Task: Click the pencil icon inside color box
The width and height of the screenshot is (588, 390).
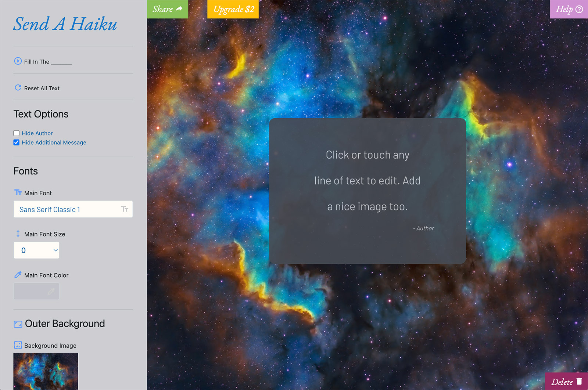Action: (51, 291)
